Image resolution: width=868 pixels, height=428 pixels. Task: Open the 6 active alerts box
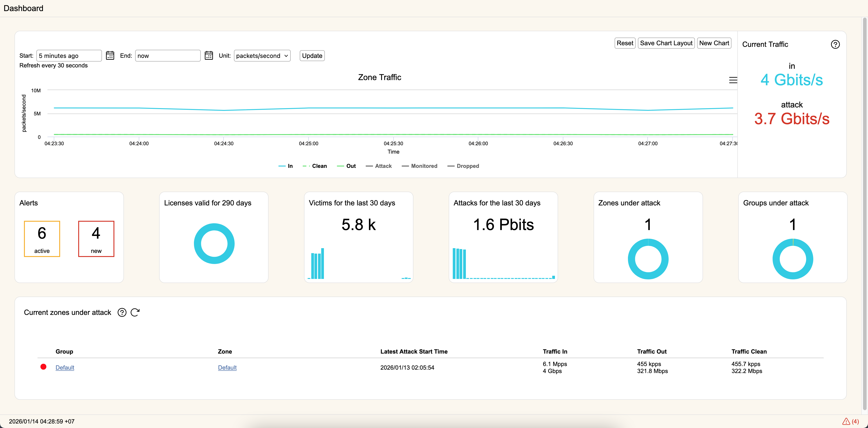point(42,239)
